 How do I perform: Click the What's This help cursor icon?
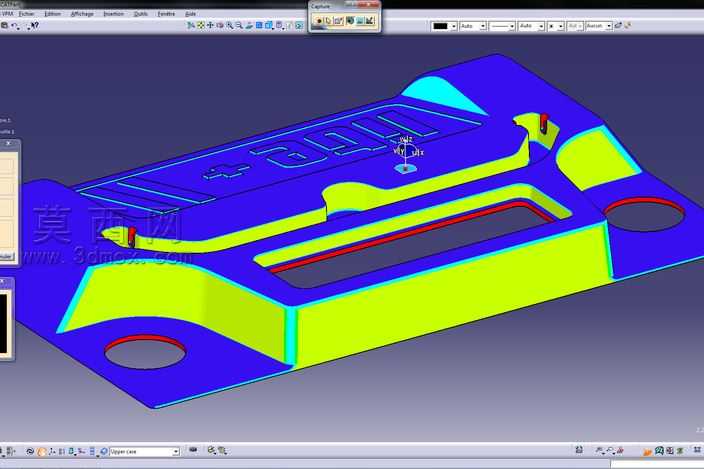pyautogui.click(x=34, y=26)
